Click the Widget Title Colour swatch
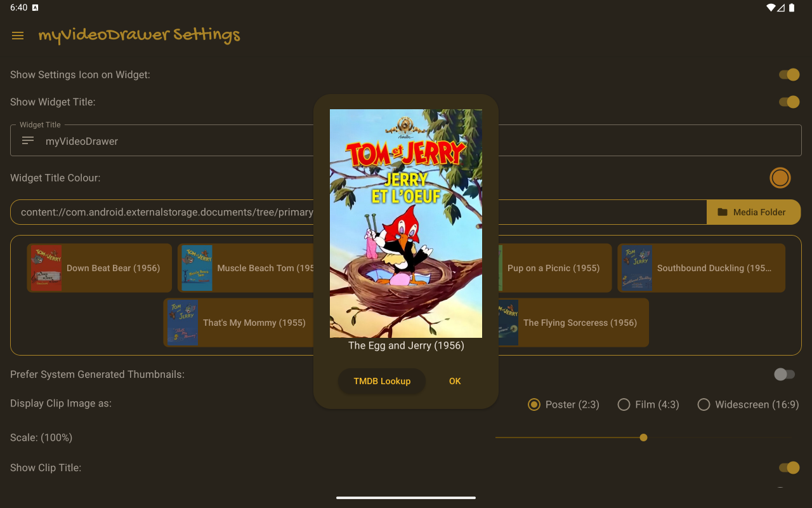 [x=780, y=178]
